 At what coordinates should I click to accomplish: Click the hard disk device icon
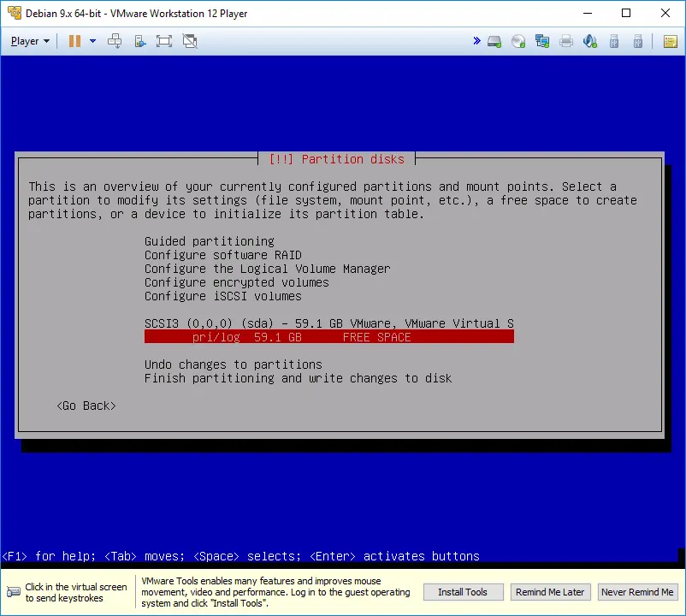coord(494,42)
